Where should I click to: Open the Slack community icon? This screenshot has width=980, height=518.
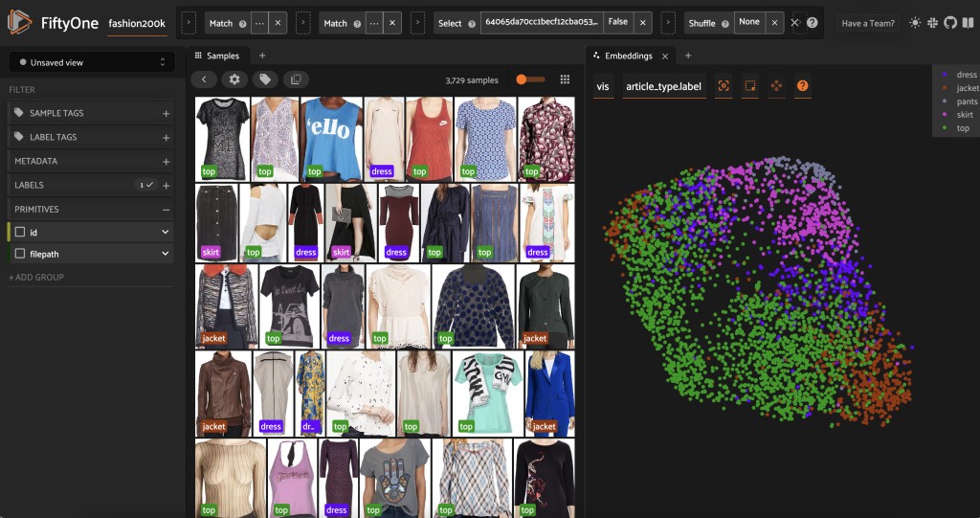coord(933,23)
